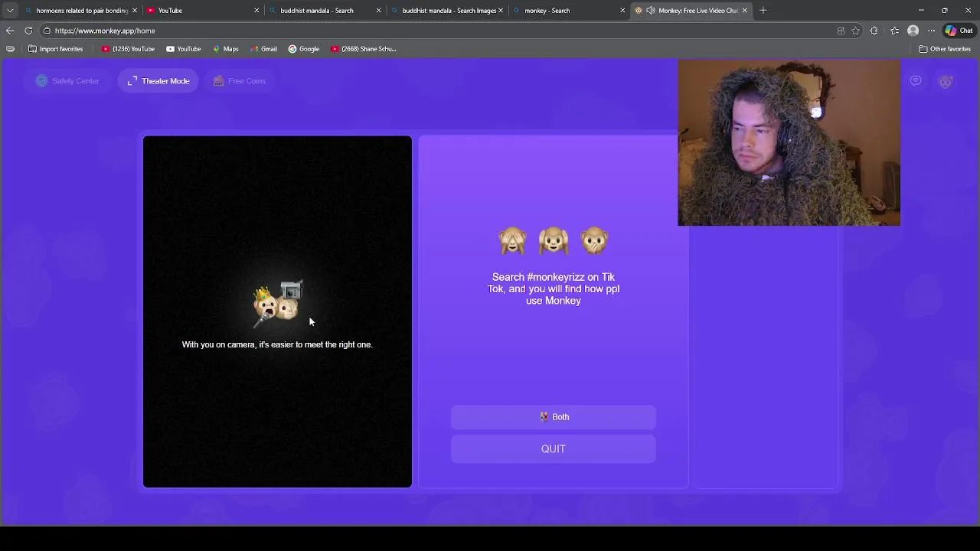Open the plain YouTube bookmark in favorites bar

coord(184,49)
